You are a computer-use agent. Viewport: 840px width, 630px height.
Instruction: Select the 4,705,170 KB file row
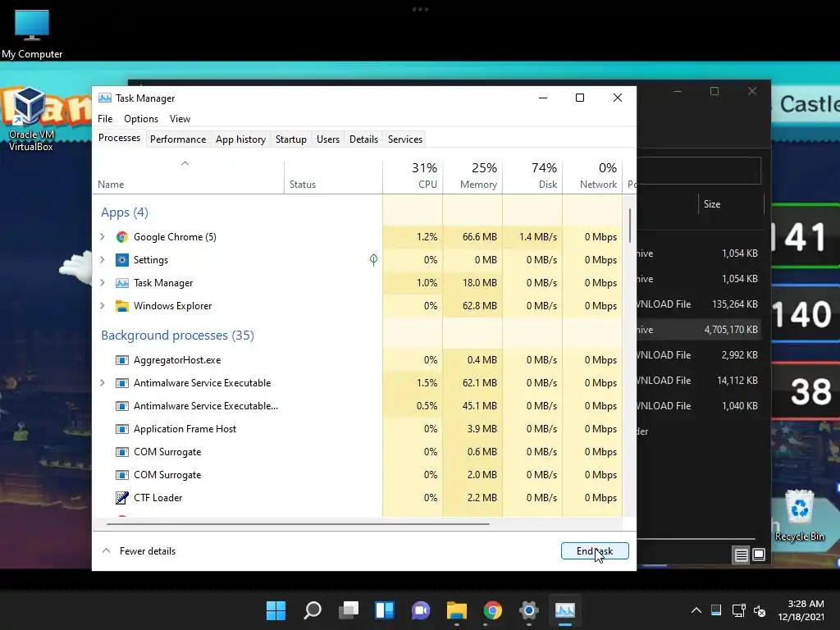[x=699, y=330]
